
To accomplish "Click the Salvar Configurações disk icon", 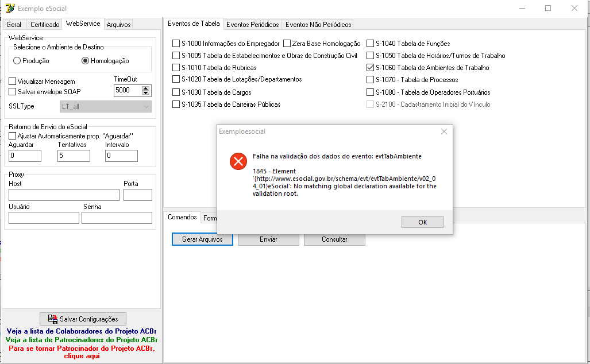I will tap(53, 319).
